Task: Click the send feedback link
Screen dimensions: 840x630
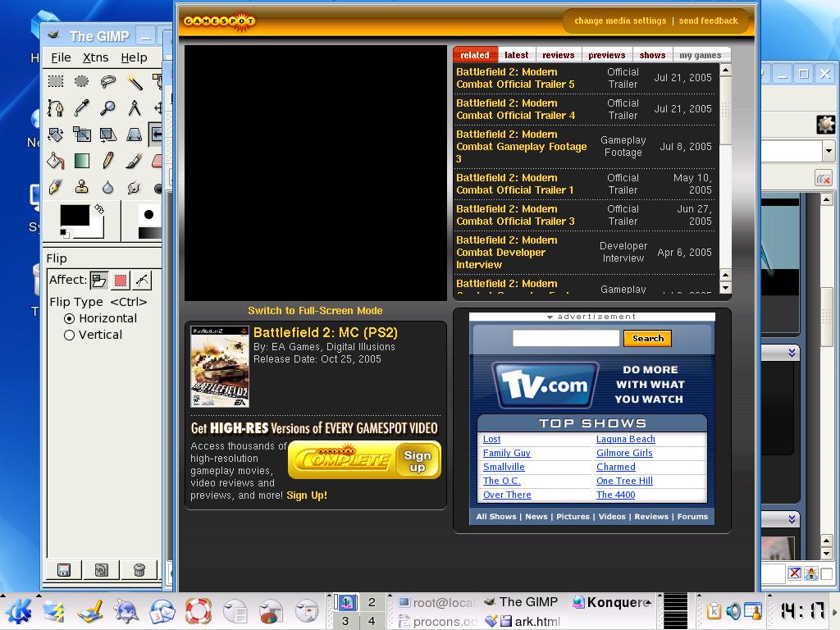Action: tap(708, 21)
